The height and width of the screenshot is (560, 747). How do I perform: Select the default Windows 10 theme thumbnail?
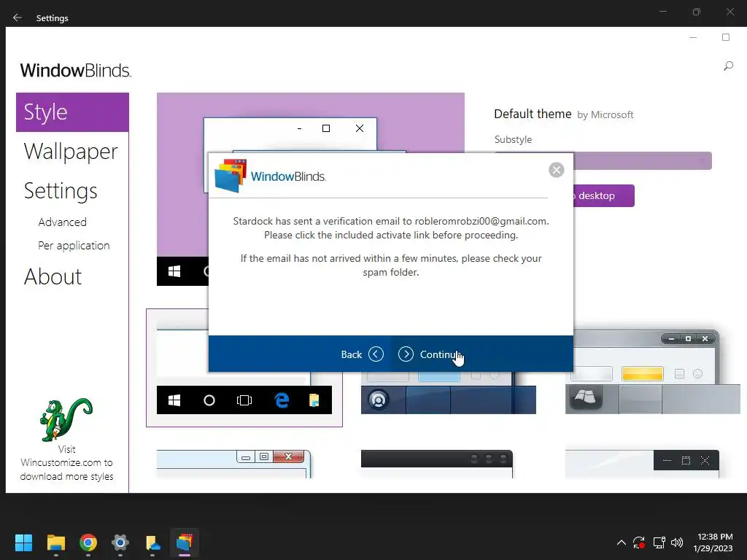click(x=244, y=368)
